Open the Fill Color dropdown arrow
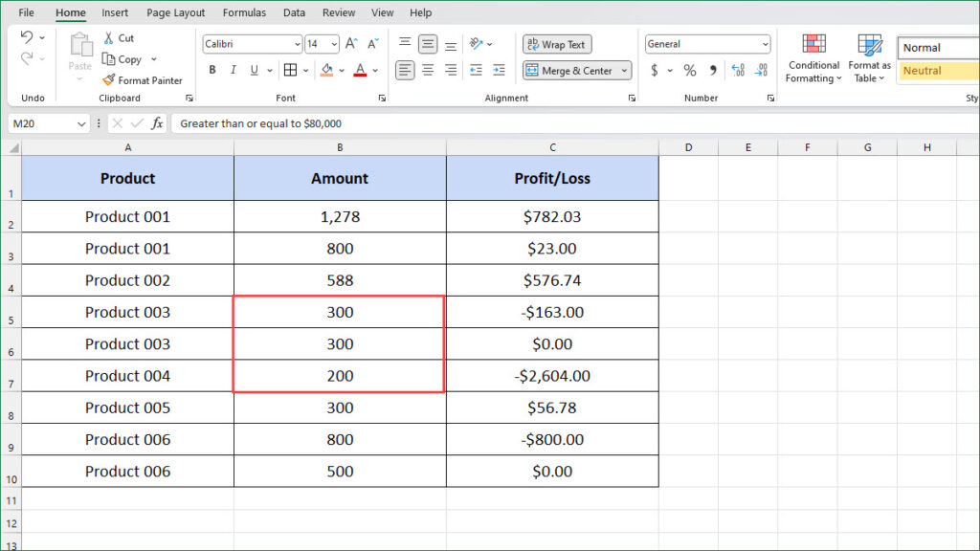Screen dimensions: 980x551 (342, 69)
